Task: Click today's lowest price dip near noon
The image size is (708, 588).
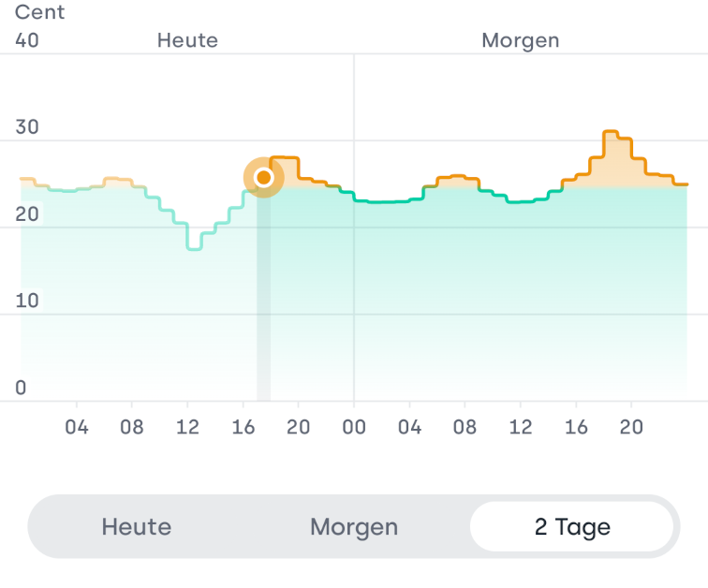Action: click(x=194, y=247)
